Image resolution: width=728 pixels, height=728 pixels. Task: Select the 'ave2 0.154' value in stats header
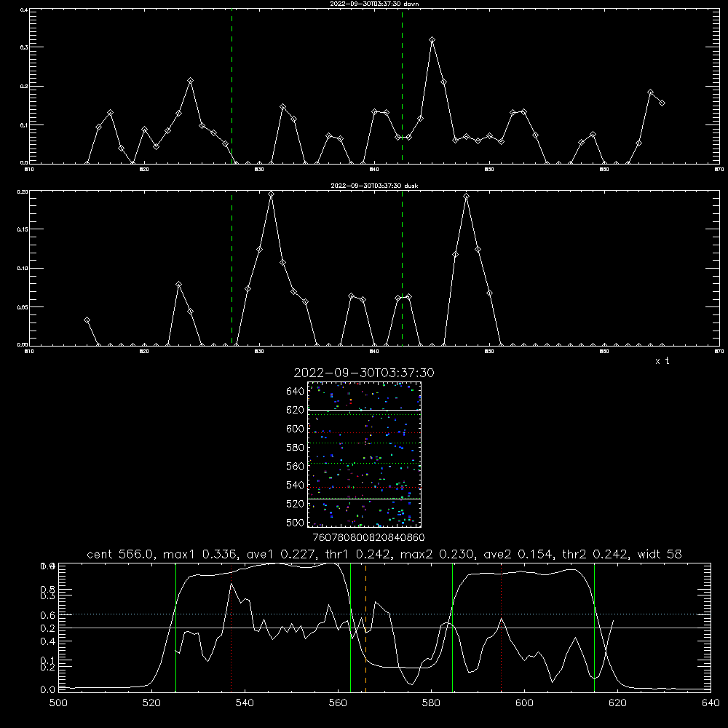click(x=519, y=554)
